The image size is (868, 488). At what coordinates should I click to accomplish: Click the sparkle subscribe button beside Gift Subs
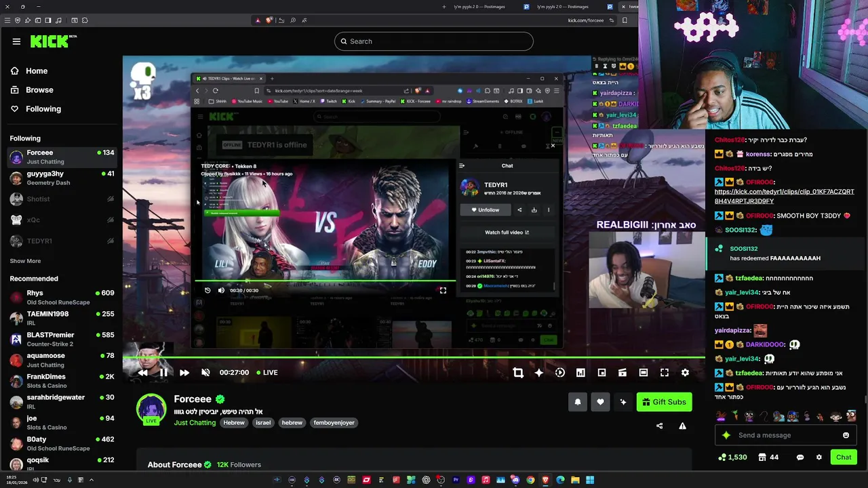tap(623, 402)
